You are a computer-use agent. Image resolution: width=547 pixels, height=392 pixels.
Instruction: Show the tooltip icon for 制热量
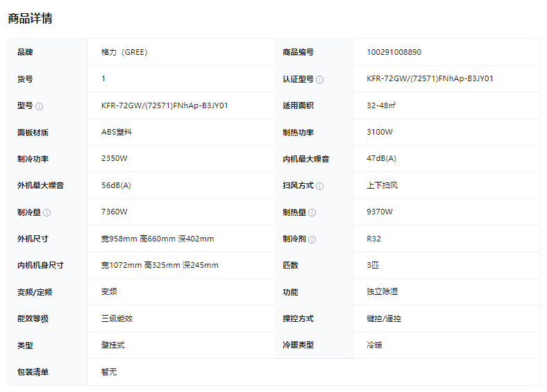[x=312, y=212]
